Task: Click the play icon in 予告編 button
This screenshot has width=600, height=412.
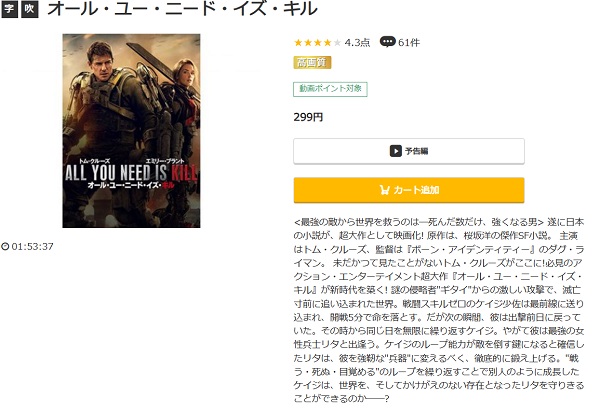Action: pyautogui.click(x=395, y=151)
